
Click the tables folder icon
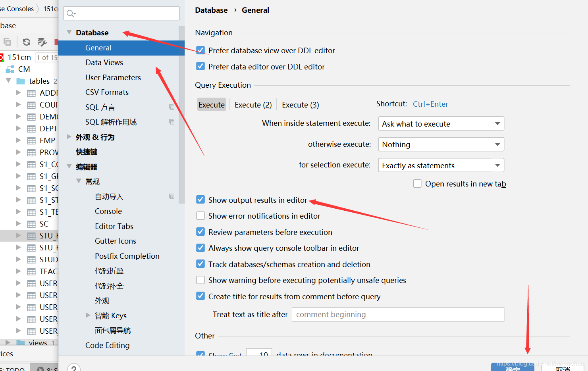[x=21, y=81]
